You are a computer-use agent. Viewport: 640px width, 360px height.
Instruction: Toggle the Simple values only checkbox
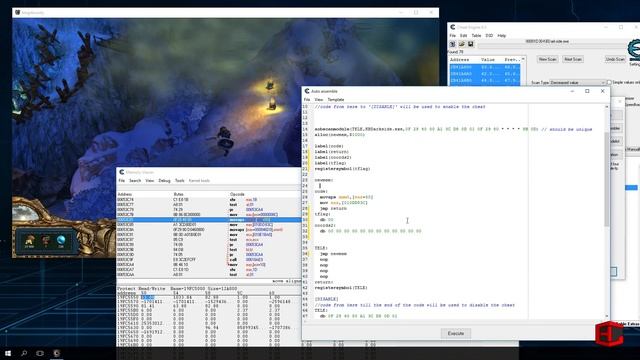pos(609,82)
